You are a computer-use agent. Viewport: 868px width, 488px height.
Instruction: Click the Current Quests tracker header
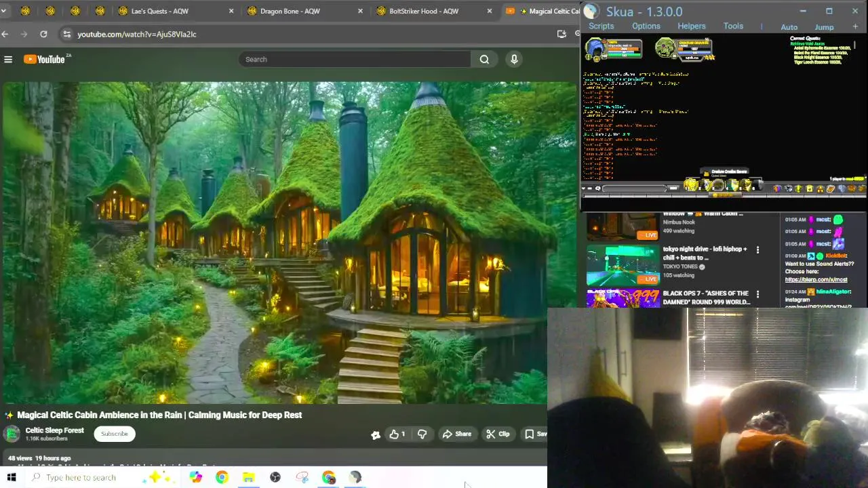point(806,38)
